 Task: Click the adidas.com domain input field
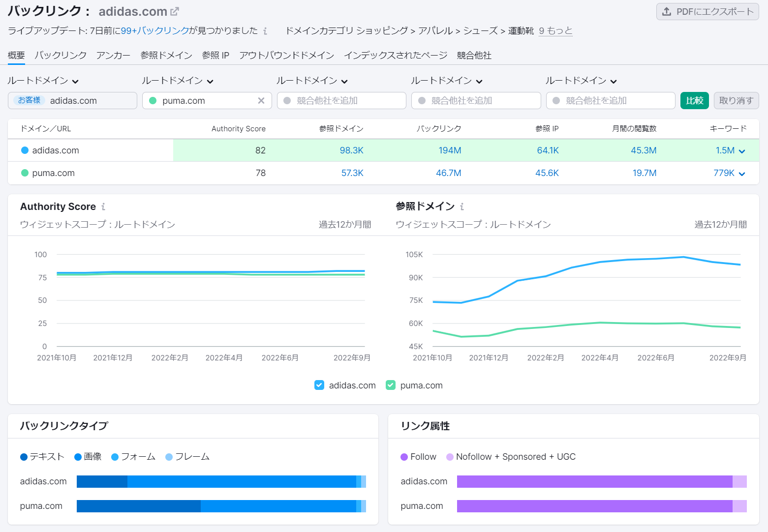tap(72, 100)
